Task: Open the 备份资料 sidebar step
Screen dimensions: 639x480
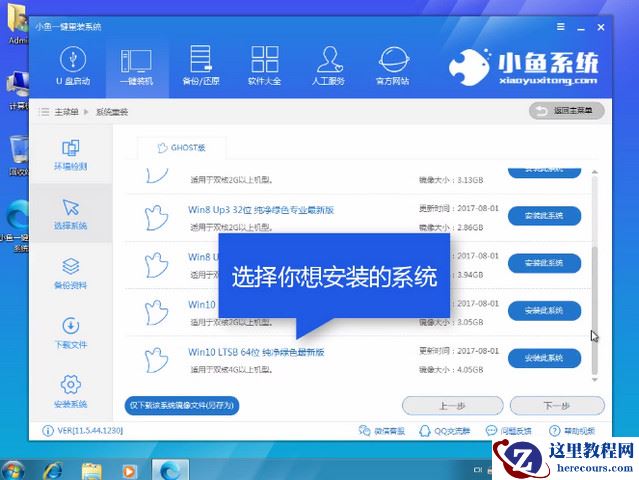Action: tap(71, 273)
